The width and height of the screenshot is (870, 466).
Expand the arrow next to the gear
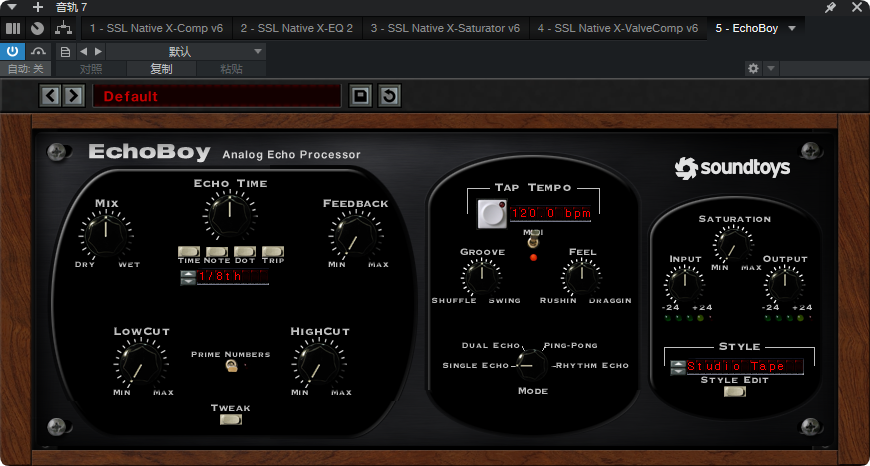point(771,69)
